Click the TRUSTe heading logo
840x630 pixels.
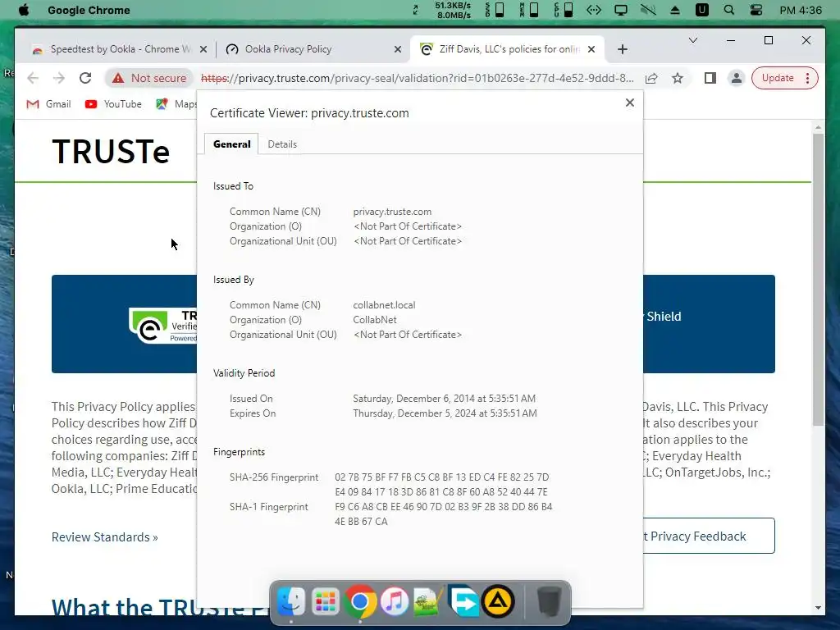[x=111, y=152]
